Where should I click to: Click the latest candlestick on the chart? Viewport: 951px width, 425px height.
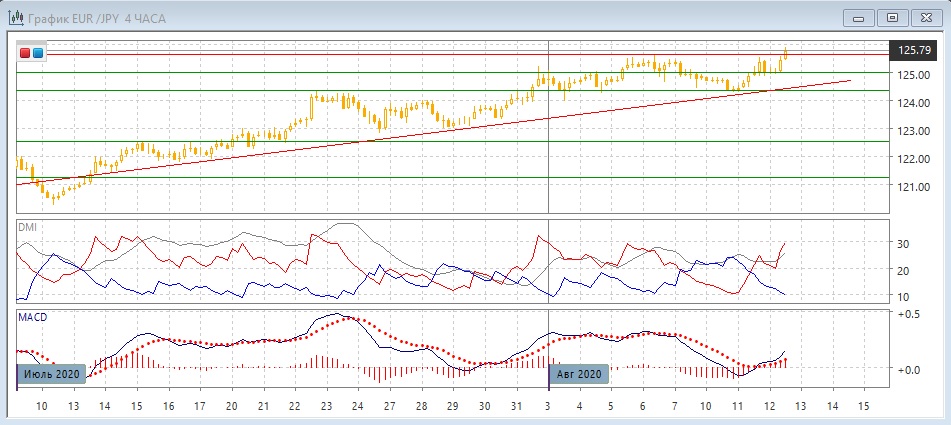[785, 53]
